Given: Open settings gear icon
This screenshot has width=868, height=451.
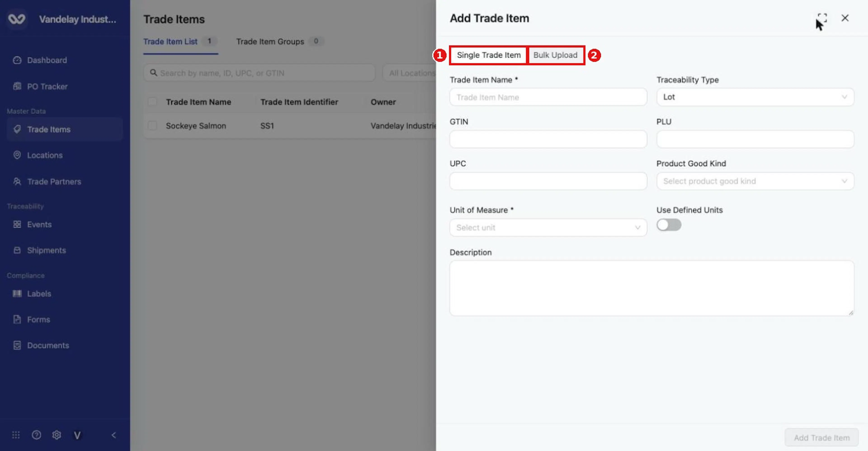Looking at the screenshot, I should point(57,435).
